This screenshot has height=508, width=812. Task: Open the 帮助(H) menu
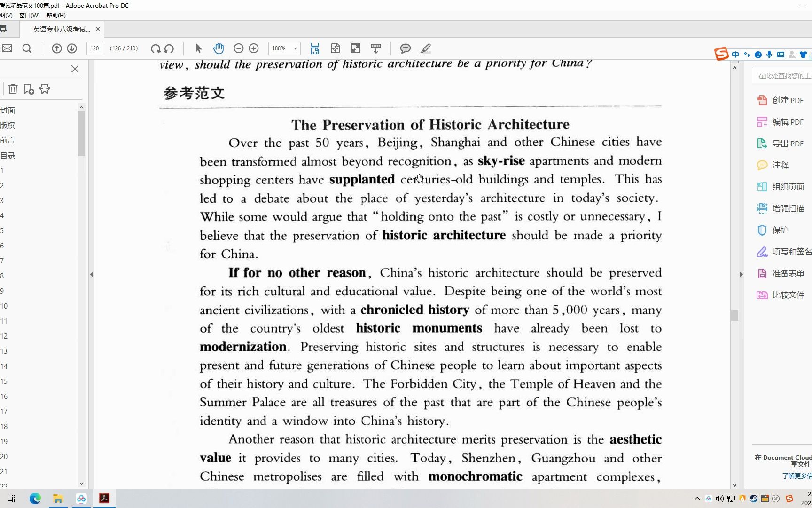(56, 15)
